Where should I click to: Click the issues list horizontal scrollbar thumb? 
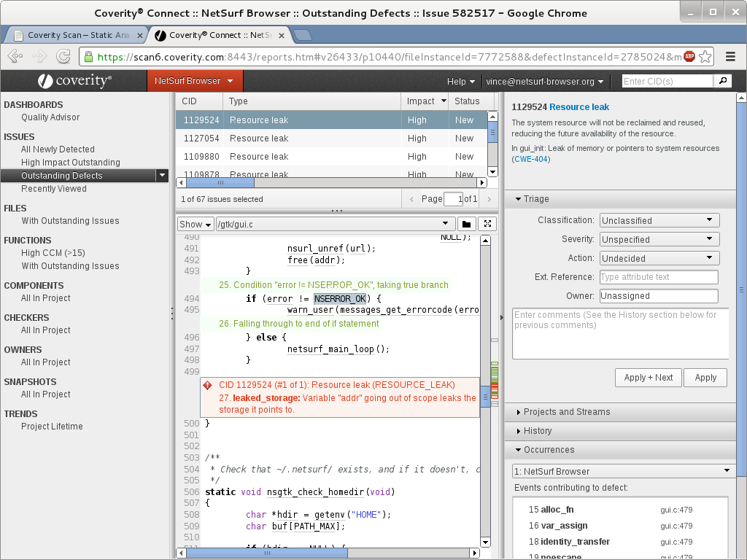coord(220,182)
